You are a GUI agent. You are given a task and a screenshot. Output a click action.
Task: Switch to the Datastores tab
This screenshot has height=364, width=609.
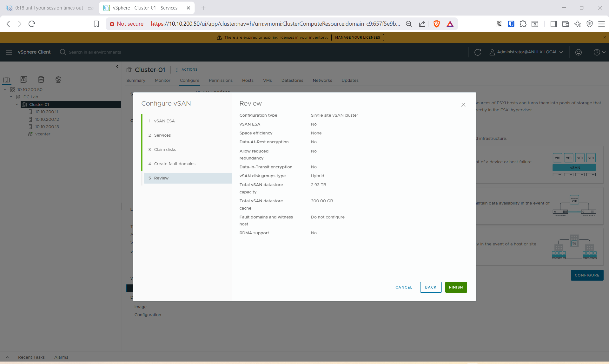292,81
